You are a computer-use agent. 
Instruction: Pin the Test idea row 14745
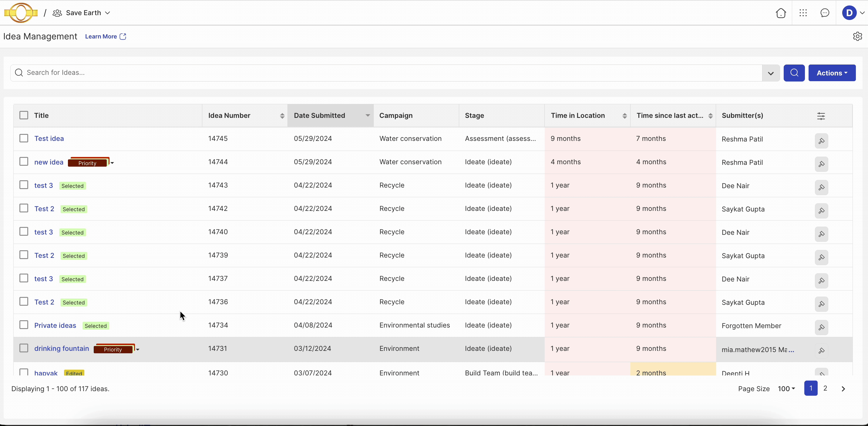[821, 141]
